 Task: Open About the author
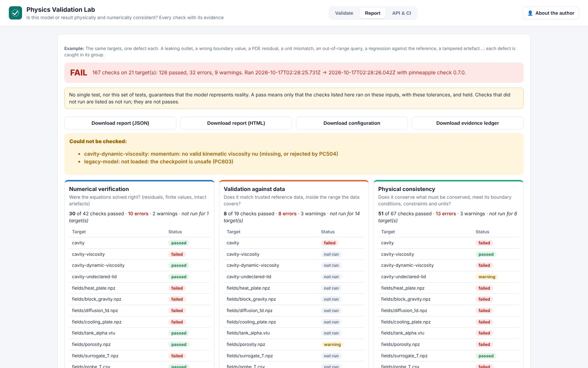click(x=551, y=13)
